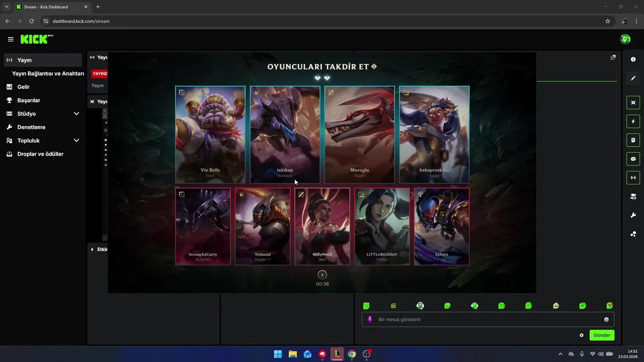Click the pencil edit icon in right sidebar
Viewport: 644px width, 362px height.
(x=633, y=78)
